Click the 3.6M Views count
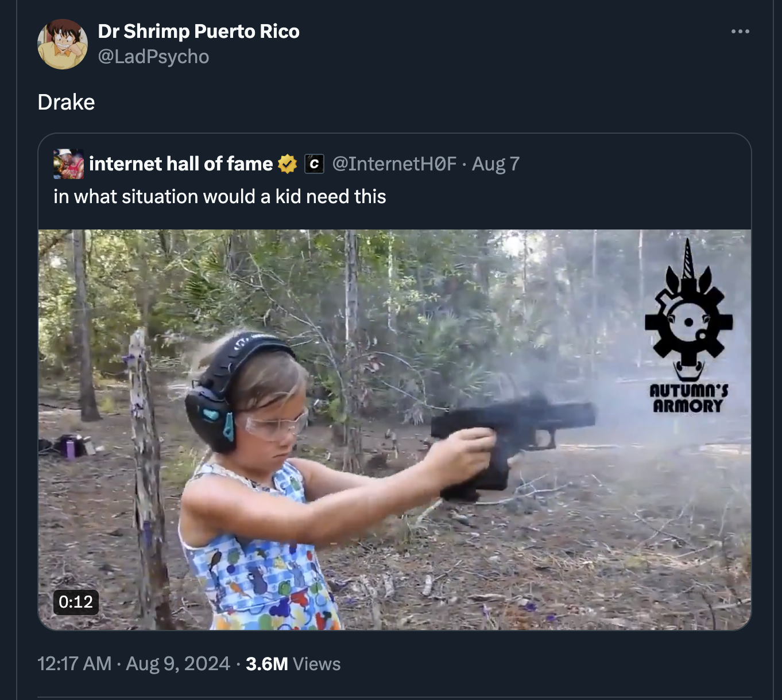782x700 pixels. [x=293, y=664]
